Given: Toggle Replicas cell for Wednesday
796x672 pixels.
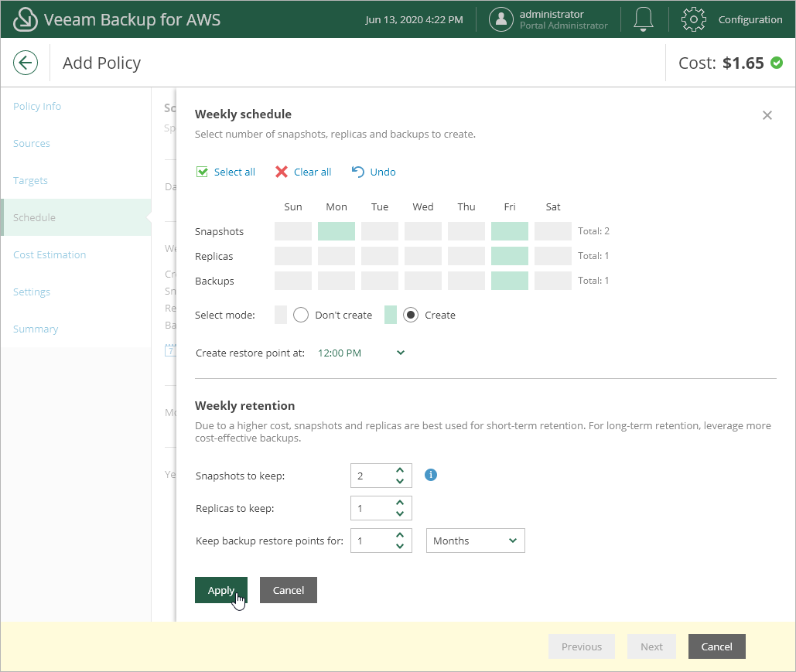Looking at the screenshot, I should pos(423,256).
